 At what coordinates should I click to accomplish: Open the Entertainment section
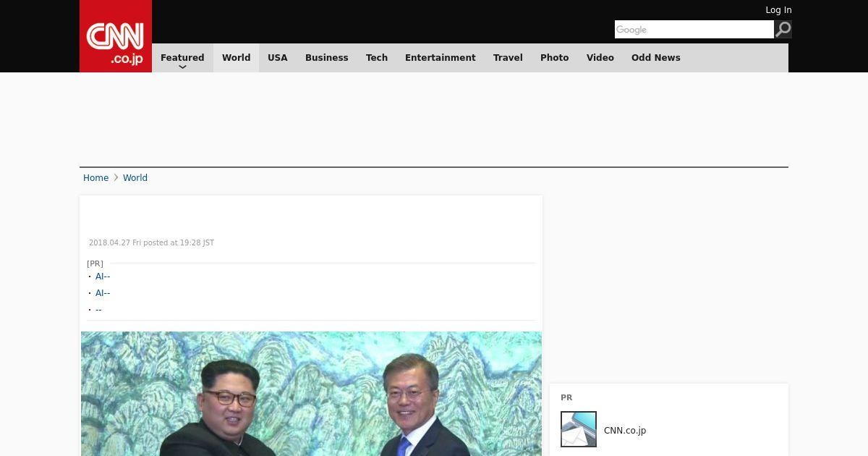pos(441,58)
